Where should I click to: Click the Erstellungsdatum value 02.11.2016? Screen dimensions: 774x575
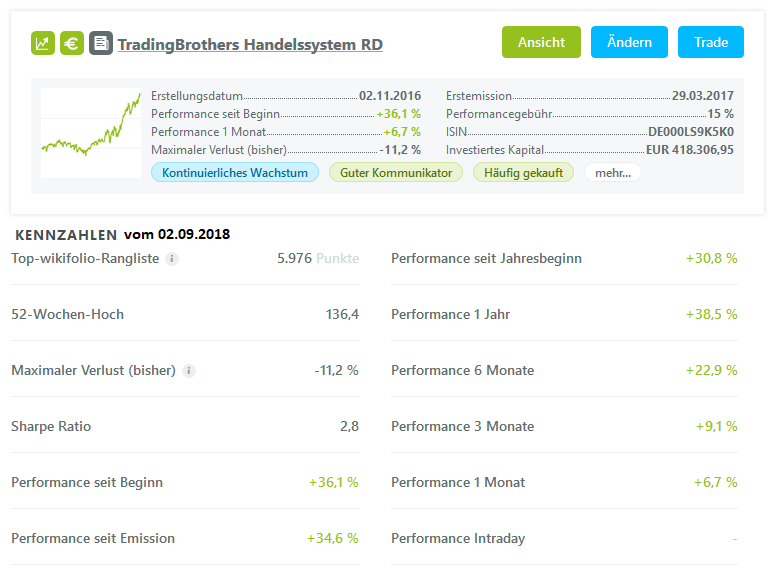pyautogui.click(x=390, y=96)
